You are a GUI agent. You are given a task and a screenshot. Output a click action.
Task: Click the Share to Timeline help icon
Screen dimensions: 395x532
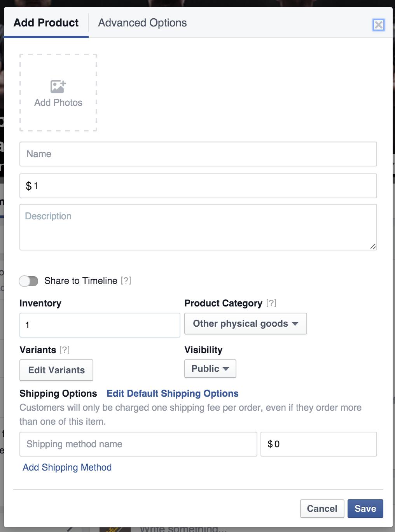pos(126,281)
